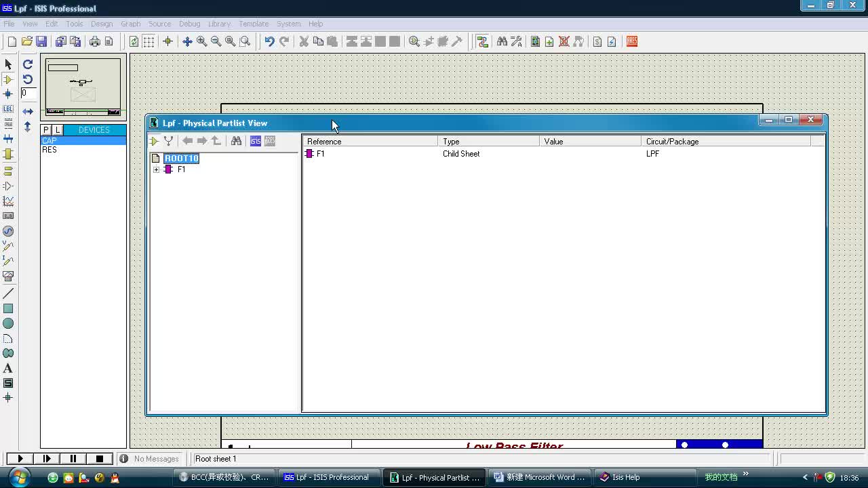Zoom to view the entire sheet
Viewport: 868px width, 488px height.
tap(231, 41)
